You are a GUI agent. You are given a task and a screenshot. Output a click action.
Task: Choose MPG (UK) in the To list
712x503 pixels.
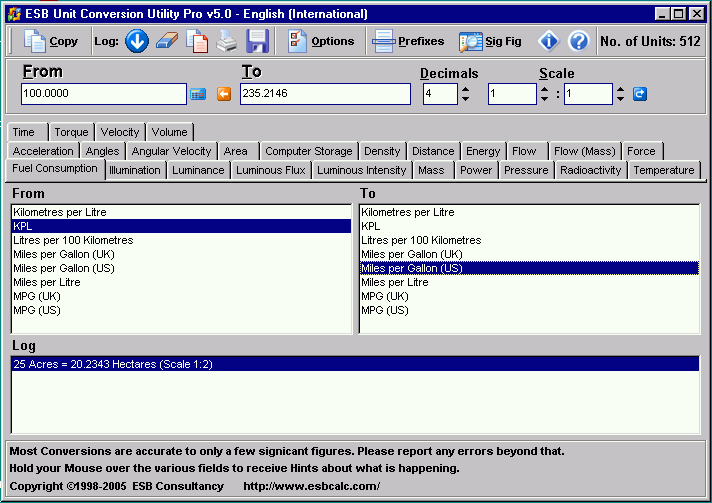click(x=529, y=296)
